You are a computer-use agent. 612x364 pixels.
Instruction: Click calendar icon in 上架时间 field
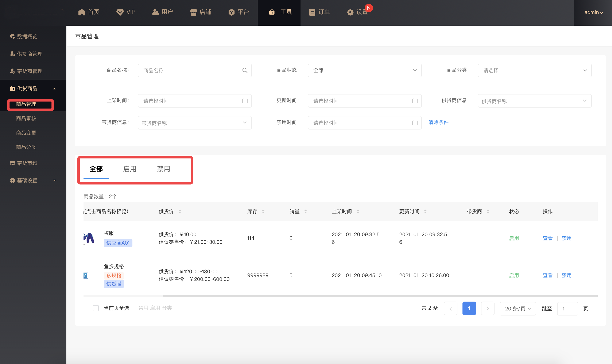[245, 101]
